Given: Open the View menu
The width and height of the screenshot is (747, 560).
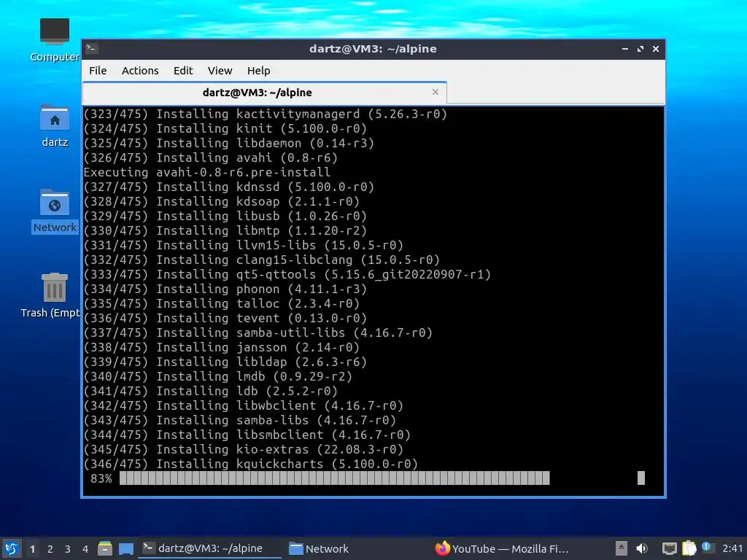Looking at the screenshot, I should (x=220, y=71).
